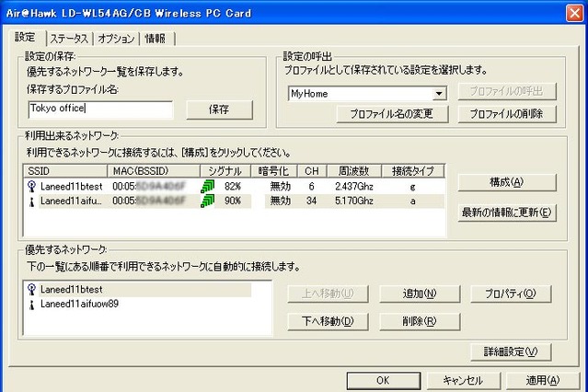Click プロファイルの削除 button
The width and height of the screenshot is (588, 392).
[507, 114]
